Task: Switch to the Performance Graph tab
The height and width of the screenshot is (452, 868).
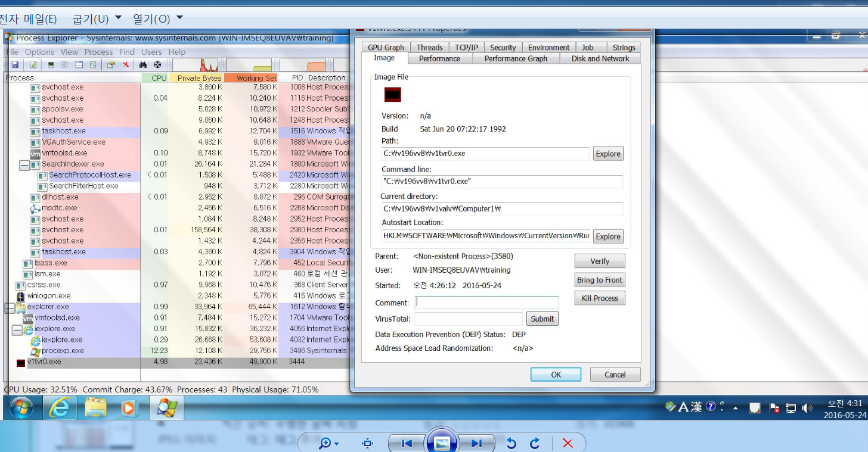Action: coord(516,58)
